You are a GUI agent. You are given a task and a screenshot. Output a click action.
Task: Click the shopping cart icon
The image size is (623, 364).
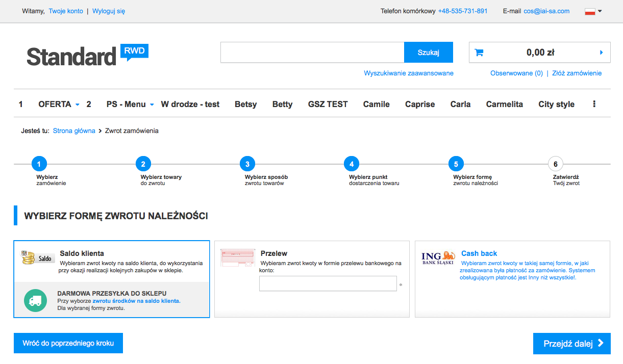point(479,53)
